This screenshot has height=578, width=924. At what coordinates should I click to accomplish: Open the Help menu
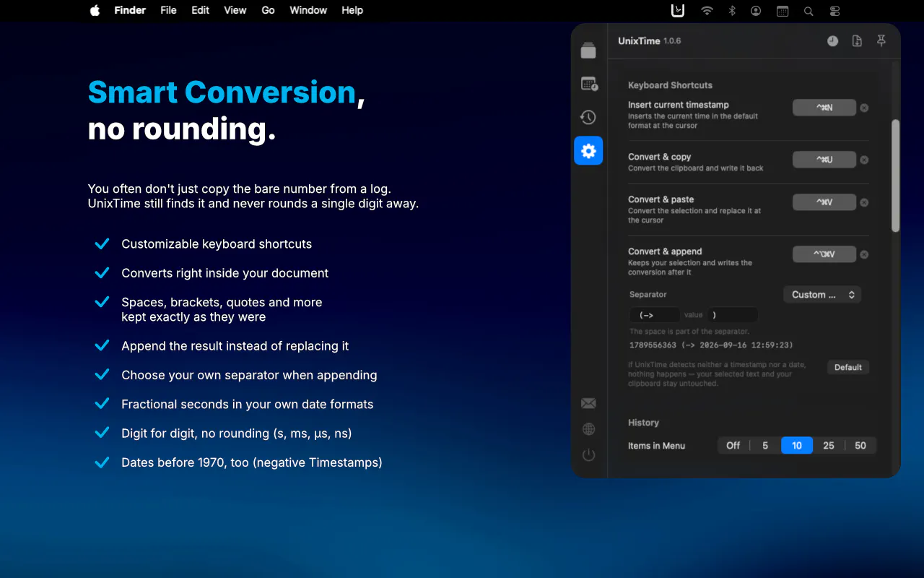[x=352, y=10]
